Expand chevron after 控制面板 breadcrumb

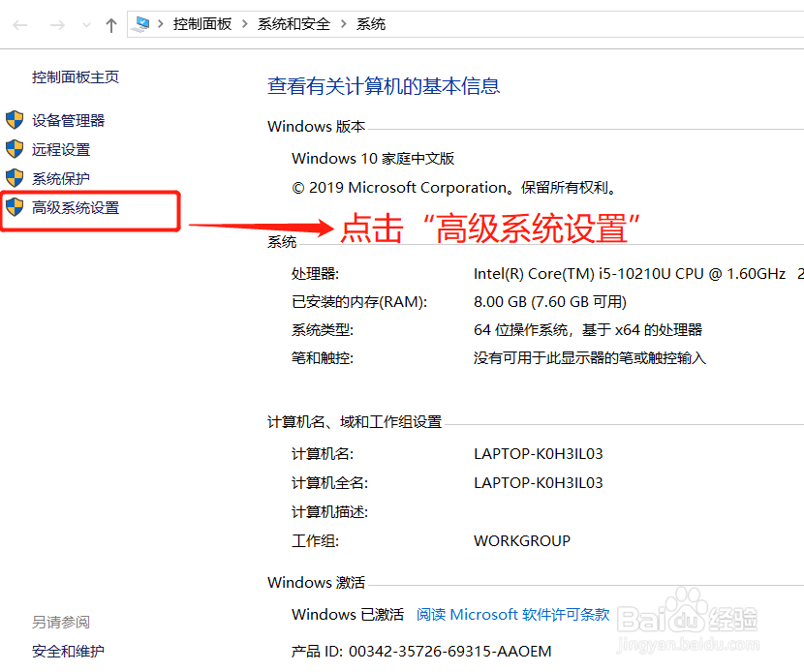pyautogui.click(x=244, y=24)
